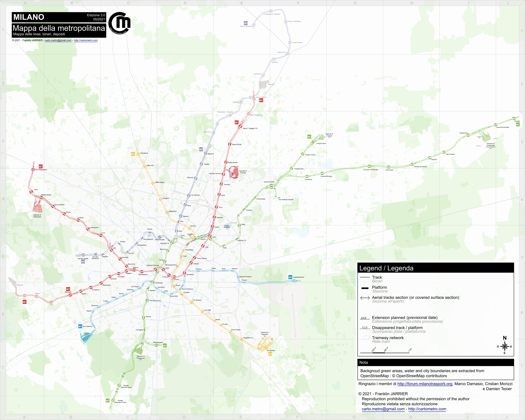Click the Platform bar symbol in legend
The height and width of the screenshot is (420, 525).
(x=365, y=288)
